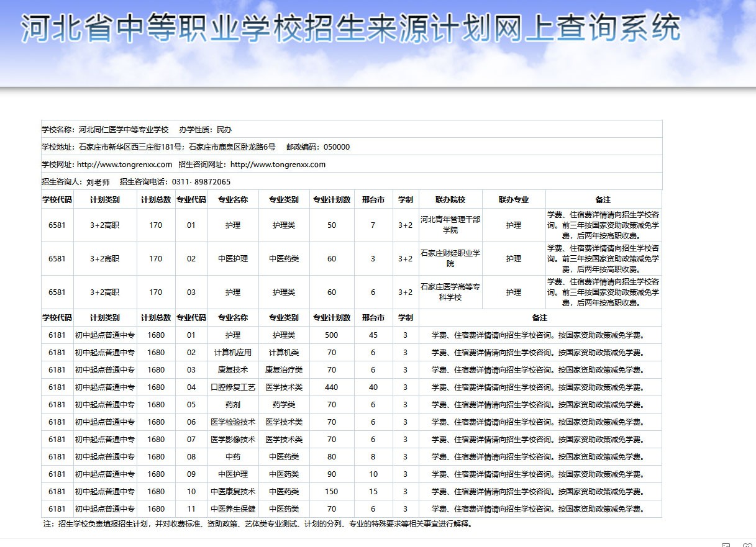
Task: Click the major name 中医养生保健
Action: (x=233, y=509)
